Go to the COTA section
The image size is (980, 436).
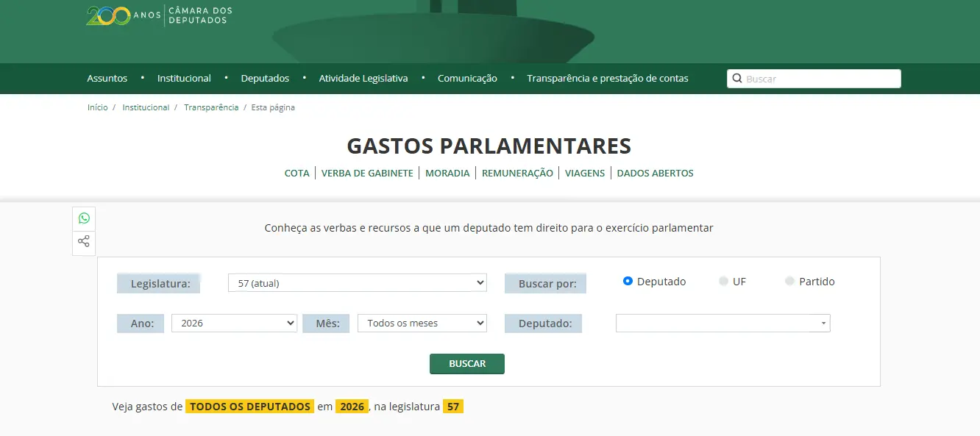(x=297, y=174)
